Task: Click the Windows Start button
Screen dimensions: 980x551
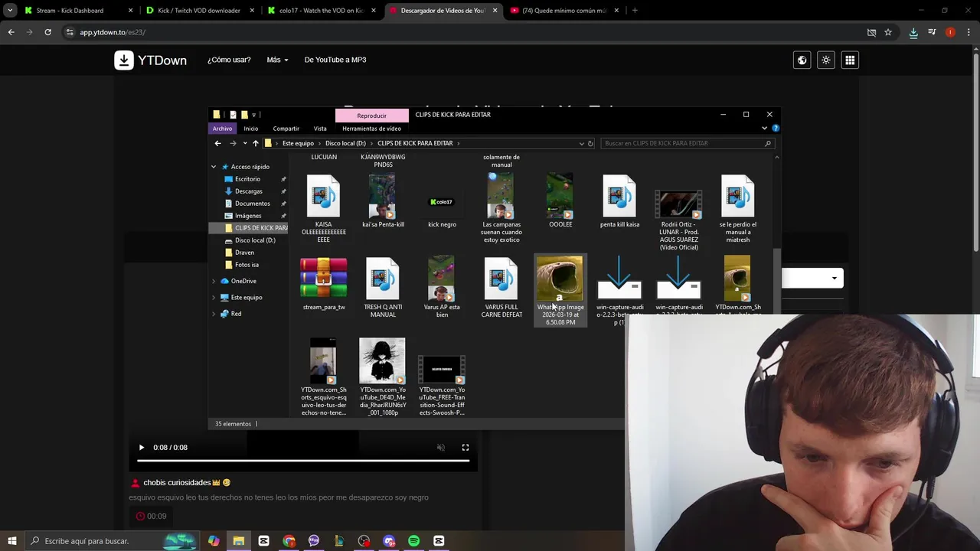Action: 11,541
